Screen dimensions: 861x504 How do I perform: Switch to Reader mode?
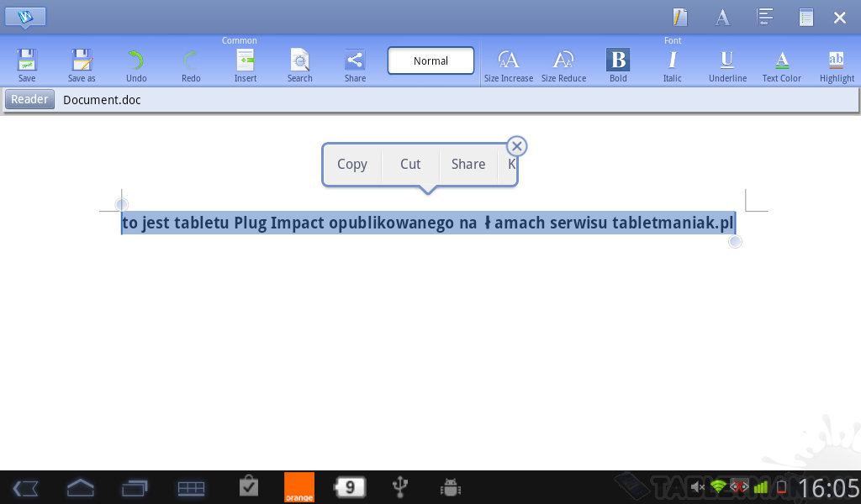pyautogui.click(x=29, y=99)
